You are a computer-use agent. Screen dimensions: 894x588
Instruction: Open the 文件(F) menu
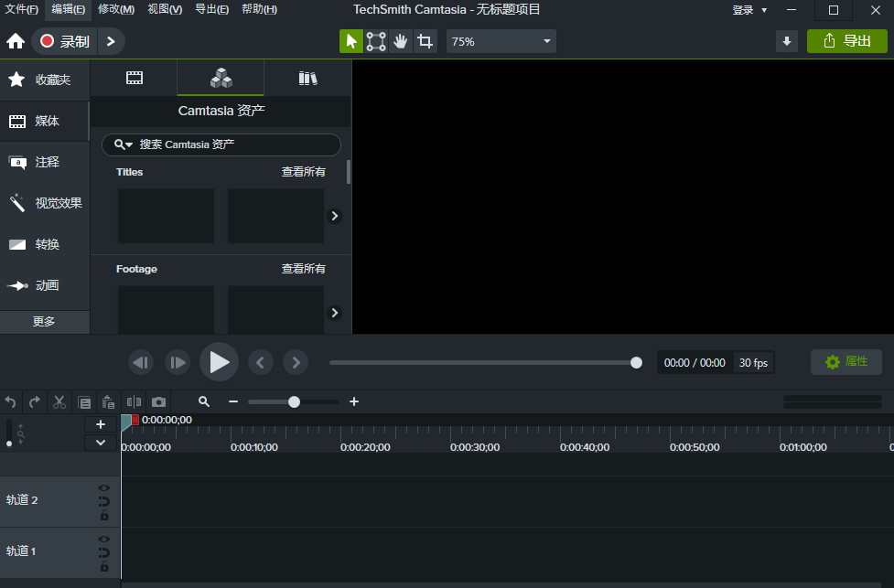(21, 9)
